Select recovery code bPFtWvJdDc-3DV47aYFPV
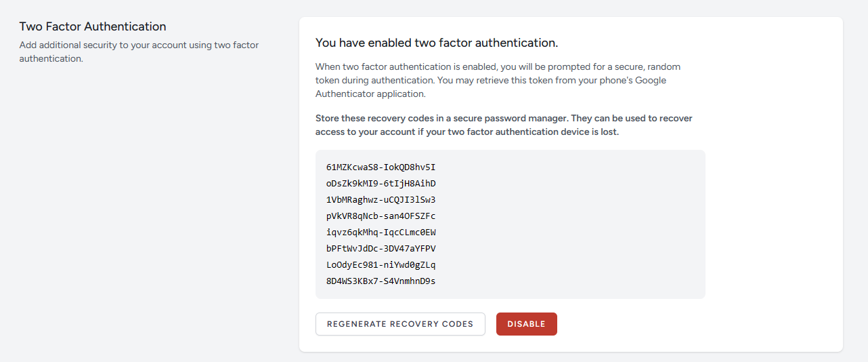This screenshot has width=868, height=362. tap(381, 248)
